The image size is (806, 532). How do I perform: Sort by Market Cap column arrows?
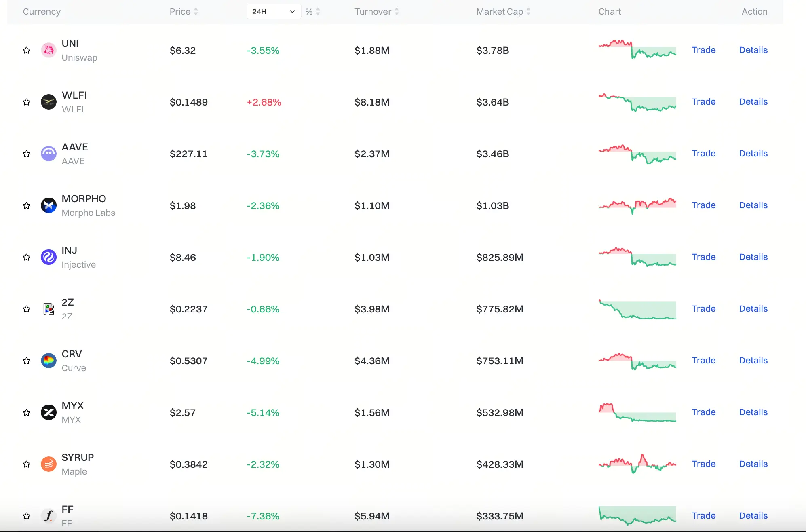528,11
